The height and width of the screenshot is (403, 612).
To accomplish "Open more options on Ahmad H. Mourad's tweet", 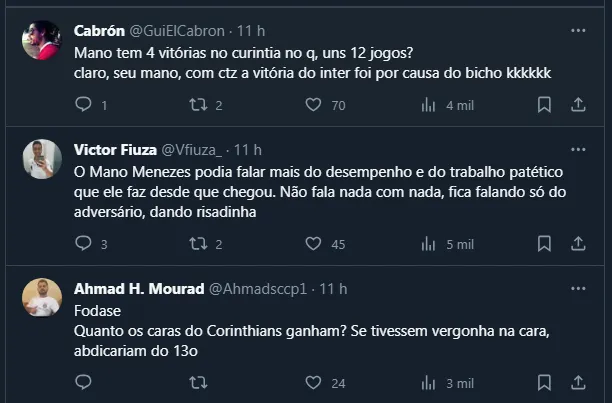I will tap(578, 288).
